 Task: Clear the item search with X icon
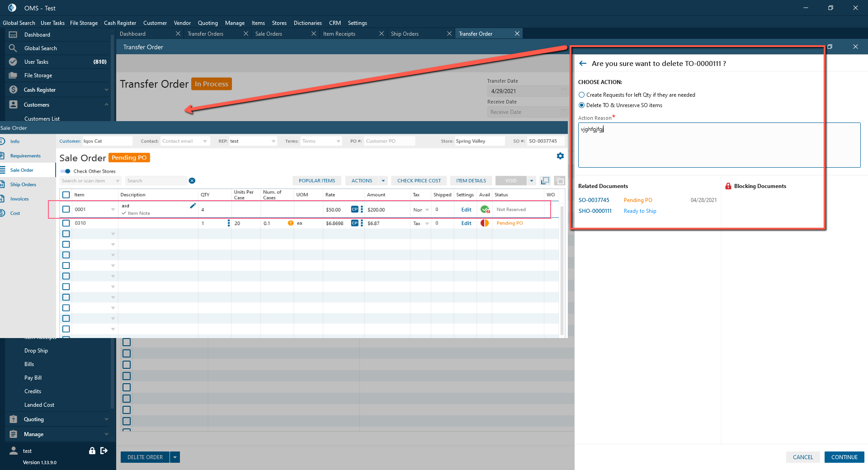point(192,181)
